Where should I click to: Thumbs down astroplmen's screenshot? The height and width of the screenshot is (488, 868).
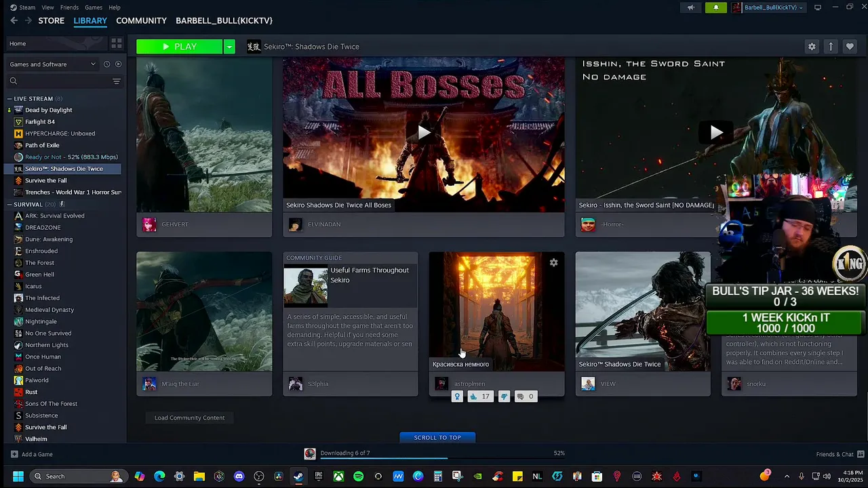point(504,396)
